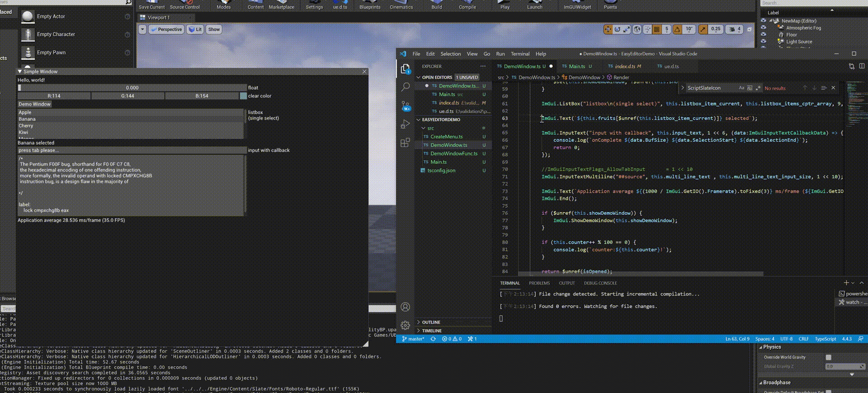Click synchronize changes icon in status bar
Image resolution: width=868 pixels, height=393 pixels.
tap(433, 339)
